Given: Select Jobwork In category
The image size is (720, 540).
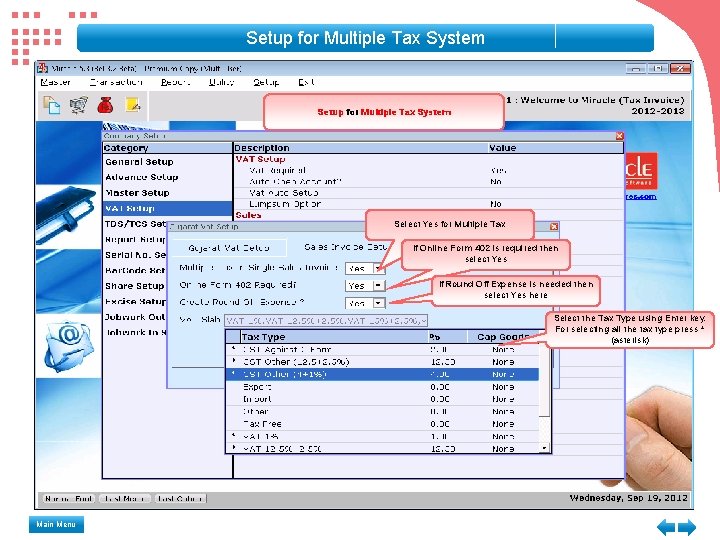Looking at the screenshot, I should (136, 332).
